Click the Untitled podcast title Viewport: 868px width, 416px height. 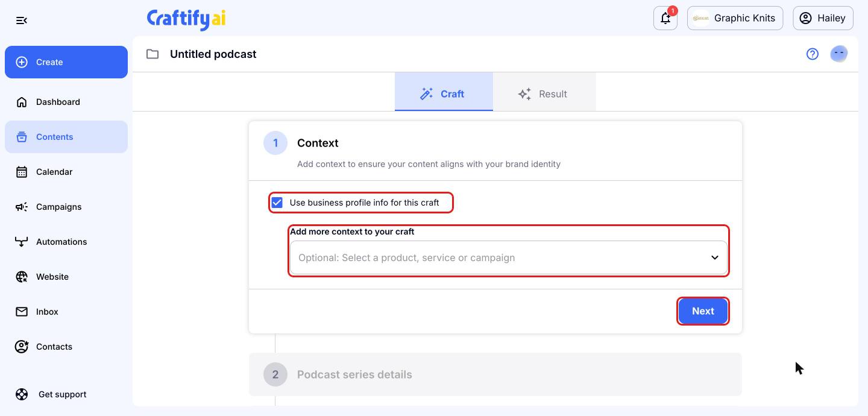point(213,54)
